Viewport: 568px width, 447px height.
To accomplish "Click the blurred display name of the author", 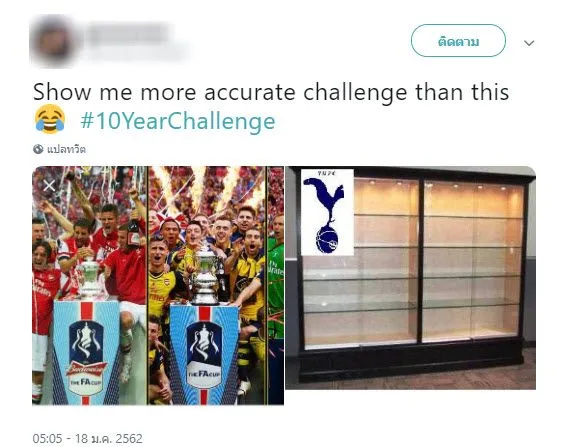I will tap(130, 33).
